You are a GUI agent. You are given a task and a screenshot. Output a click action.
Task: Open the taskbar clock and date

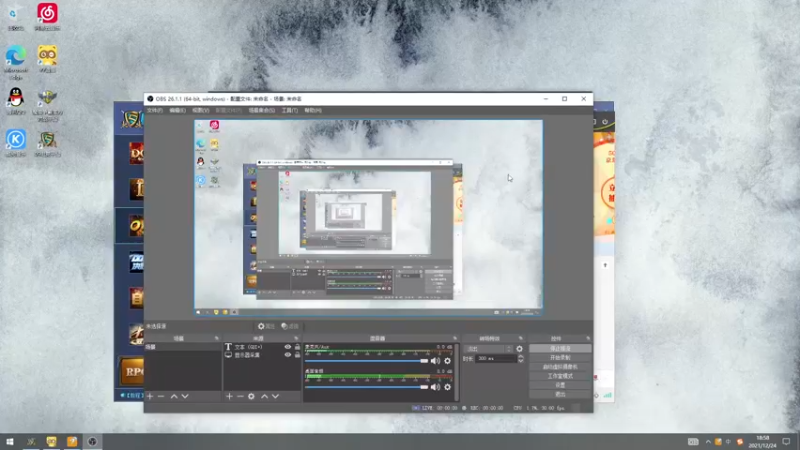pos(763,442)
